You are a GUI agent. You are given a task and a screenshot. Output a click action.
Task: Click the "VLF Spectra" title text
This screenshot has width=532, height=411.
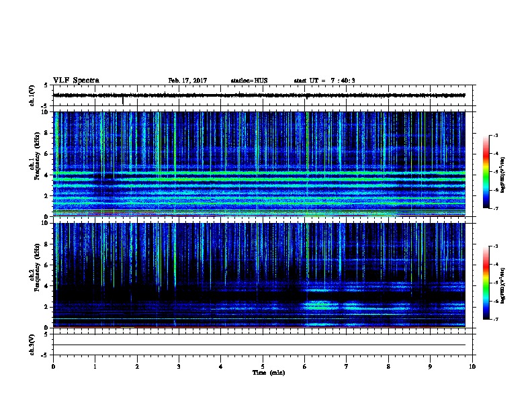click(x=76, y=81)
